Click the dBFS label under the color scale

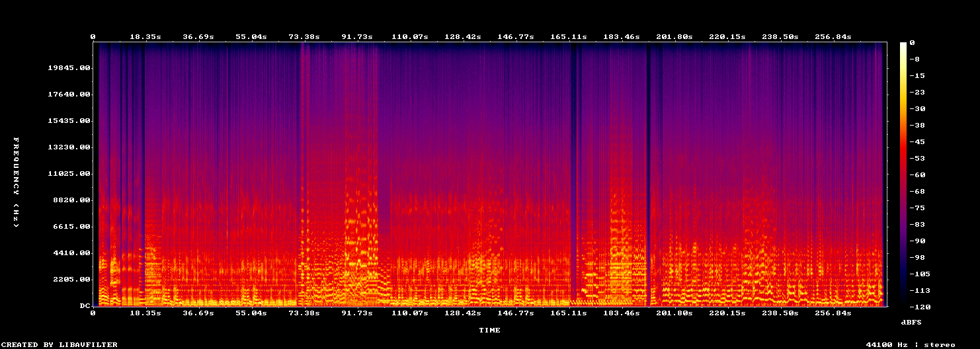click(x=911, y=322)
